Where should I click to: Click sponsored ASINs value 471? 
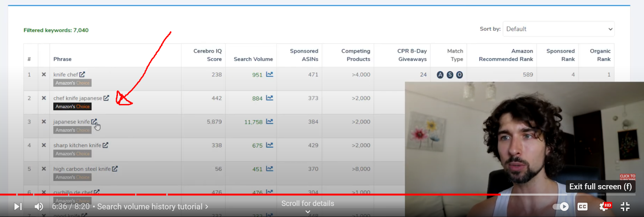click(x=313, y=75)
